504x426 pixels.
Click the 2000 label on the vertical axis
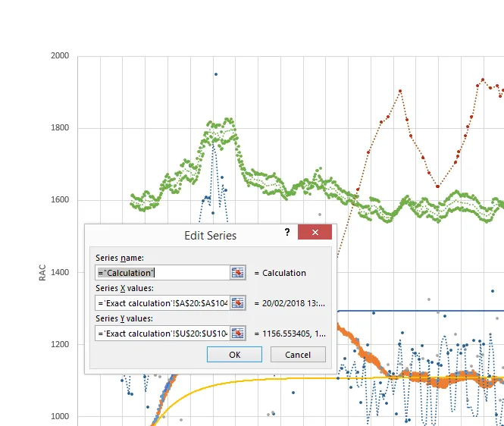60,55
